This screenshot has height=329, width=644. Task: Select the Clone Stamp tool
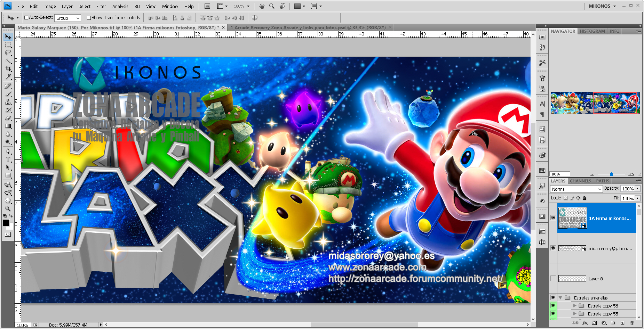[x=8, y=102]
